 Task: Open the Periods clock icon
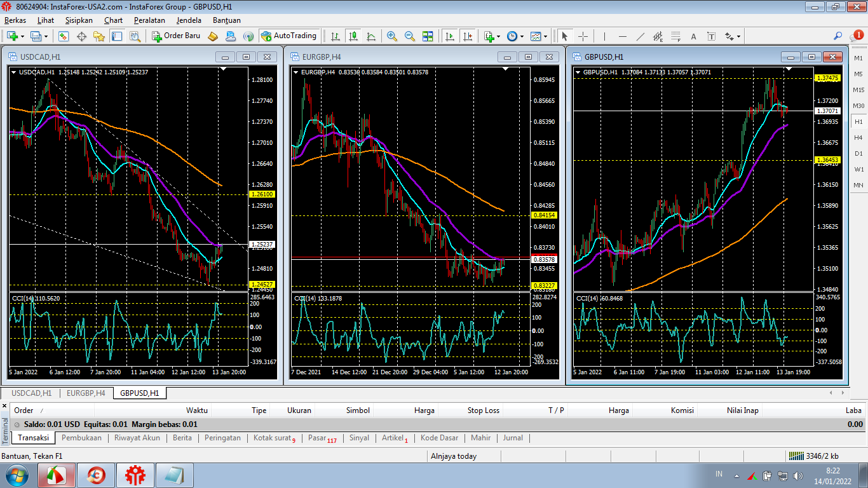click(x=512, y=36)
